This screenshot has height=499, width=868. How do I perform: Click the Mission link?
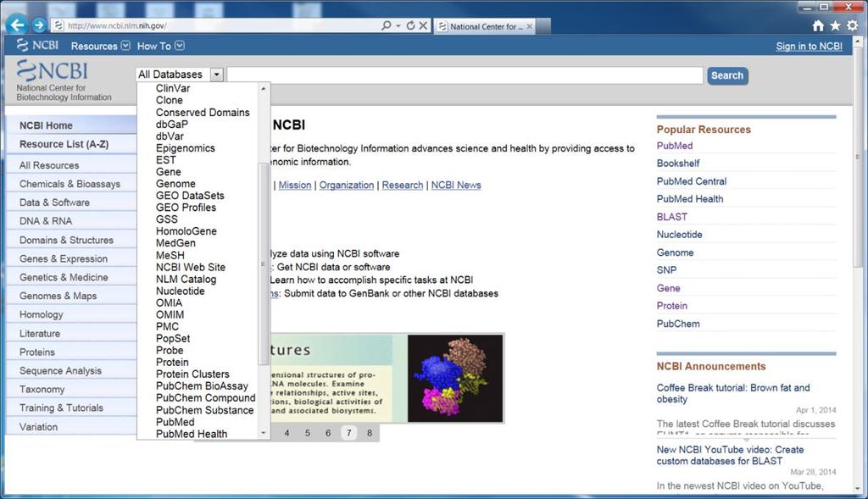294,186
